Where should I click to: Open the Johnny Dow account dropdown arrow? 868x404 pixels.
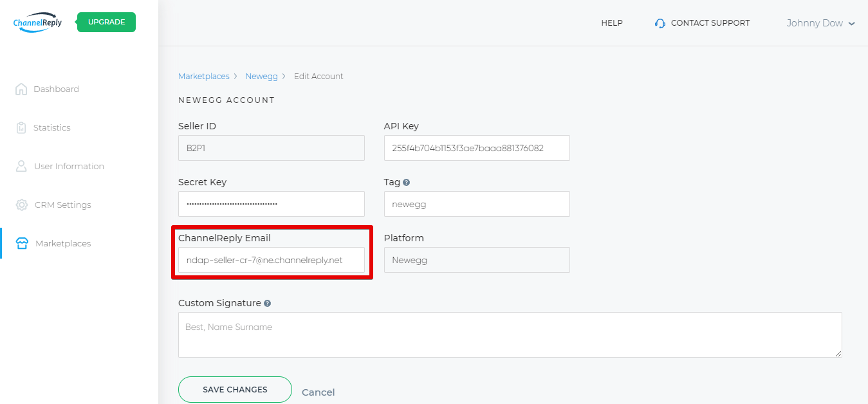(851, 24)
